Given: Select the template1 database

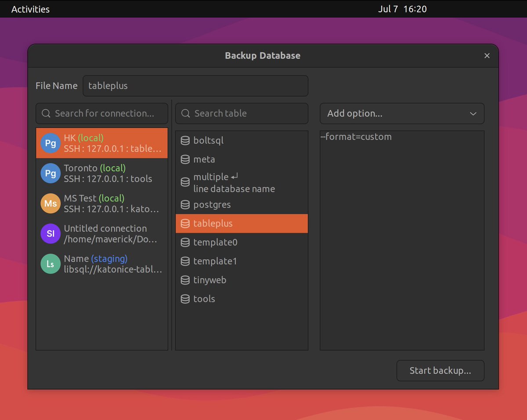Looking at the screenshot, I should [242, 261].
